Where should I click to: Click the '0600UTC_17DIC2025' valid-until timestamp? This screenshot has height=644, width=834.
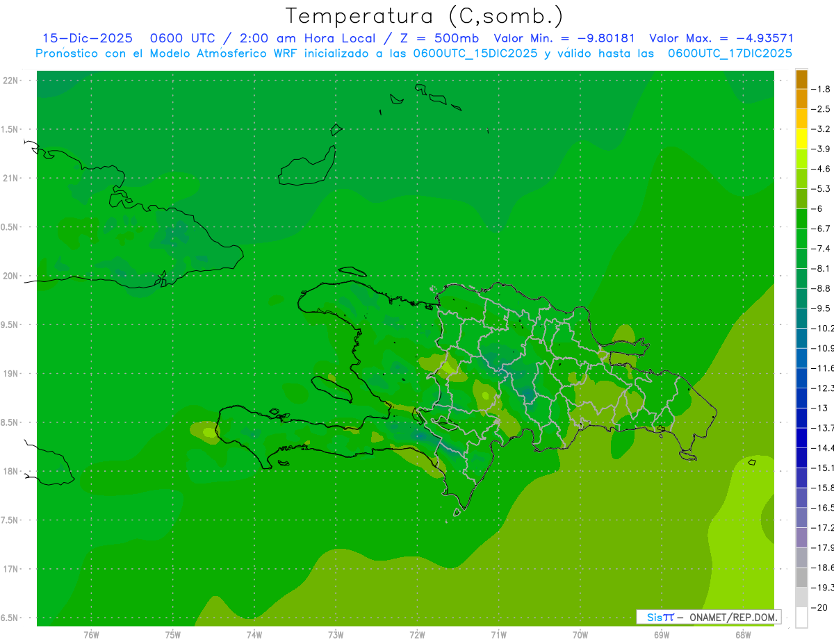click(x=730, y=53)
